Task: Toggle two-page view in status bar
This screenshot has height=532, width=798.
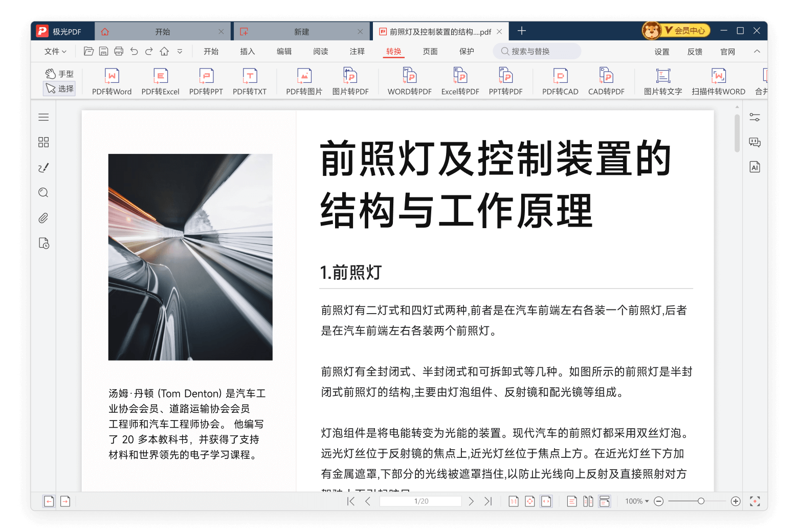Action: tap(588, 501)
